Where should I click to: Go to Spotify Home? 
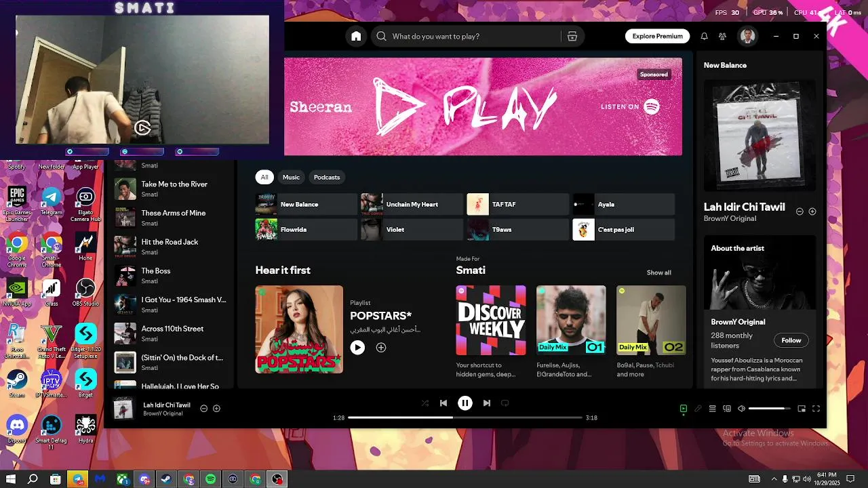(356, 37)
